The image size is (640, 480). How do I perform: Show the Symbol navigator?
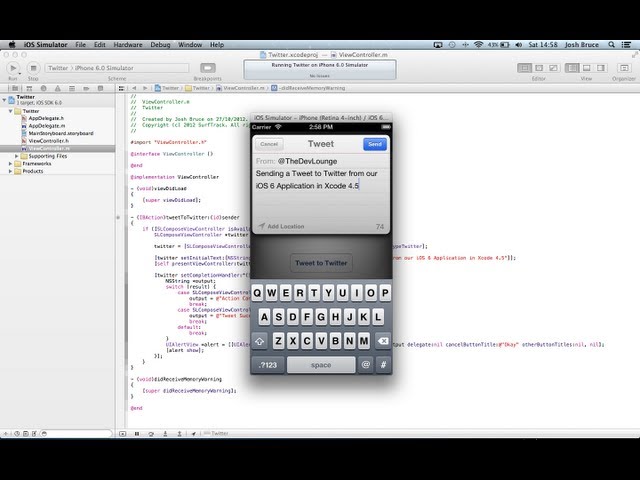click(29, 88)
